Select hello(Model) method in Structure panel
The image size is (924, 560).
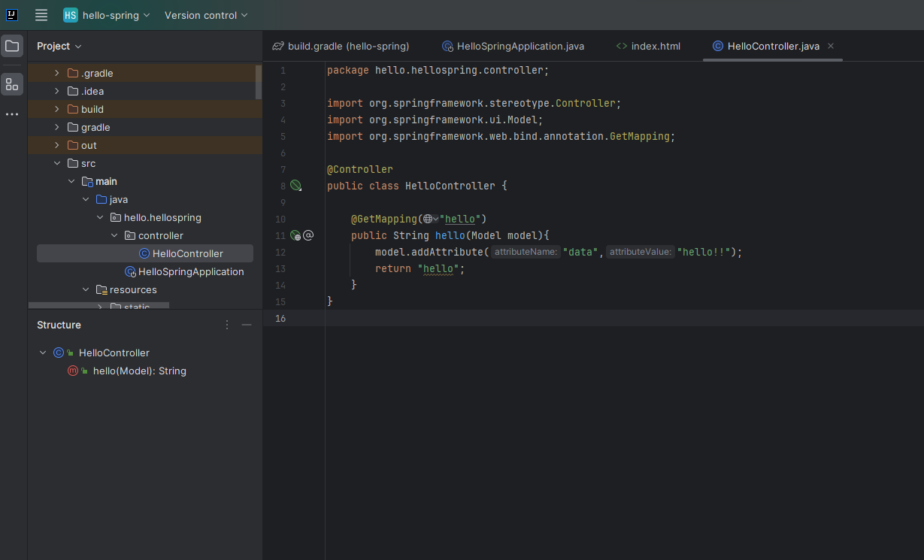coord(139,371)
